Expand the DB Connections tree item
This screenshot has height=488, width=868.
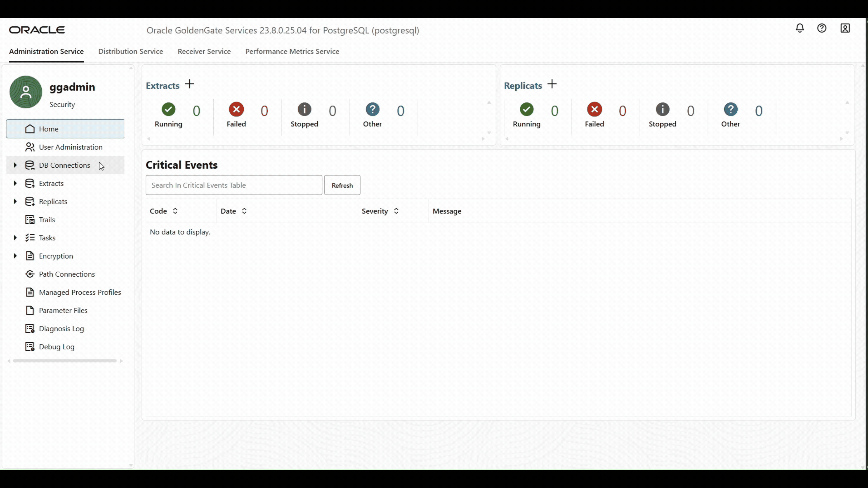(x=15, y=165)
